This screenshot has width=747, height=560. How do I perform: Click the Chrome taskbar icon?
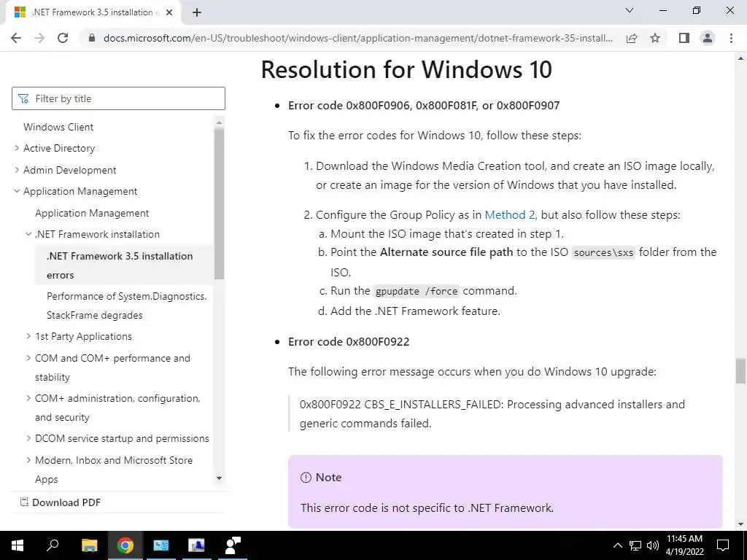tap(125, 545)
